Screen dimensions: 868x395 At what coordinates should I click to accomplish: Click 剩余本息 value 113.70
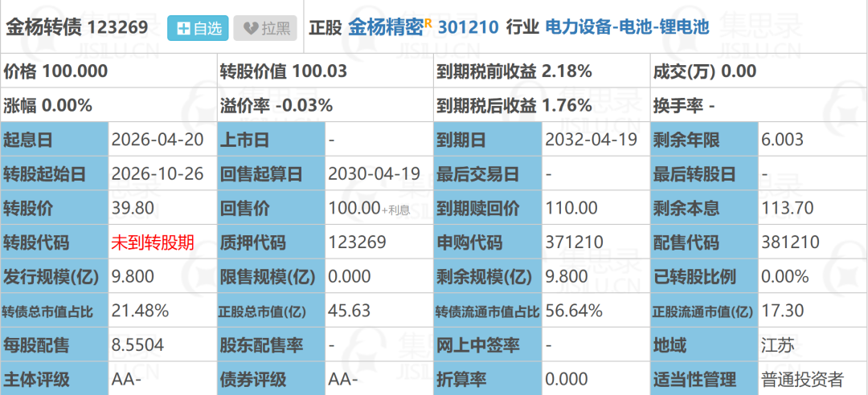[787, 208]
